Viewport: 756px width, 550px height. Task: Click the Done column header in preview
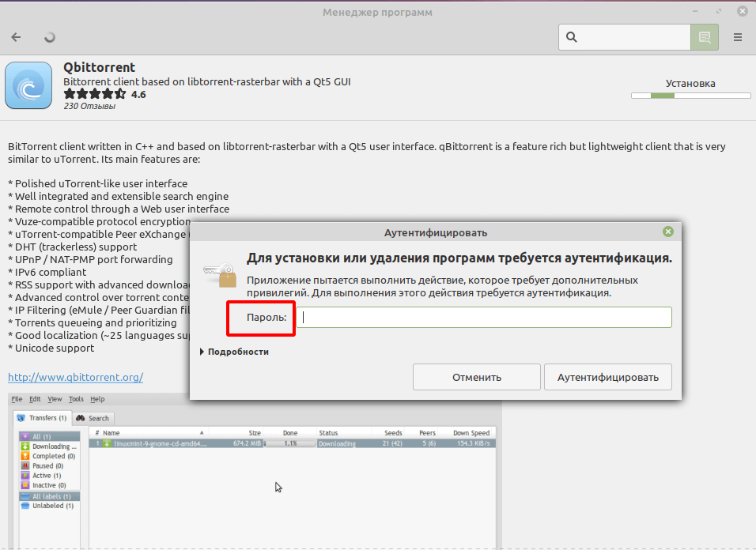(x=289, y=433)
